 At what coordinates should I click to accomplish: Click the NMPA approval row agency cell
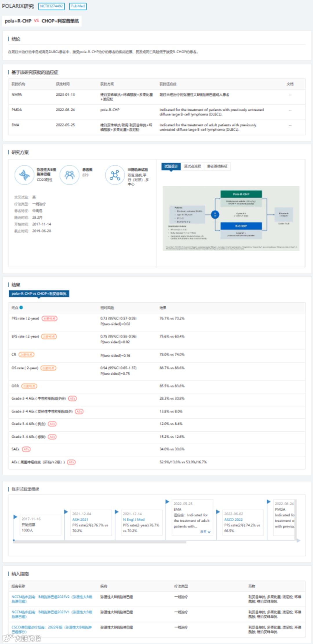17,95
